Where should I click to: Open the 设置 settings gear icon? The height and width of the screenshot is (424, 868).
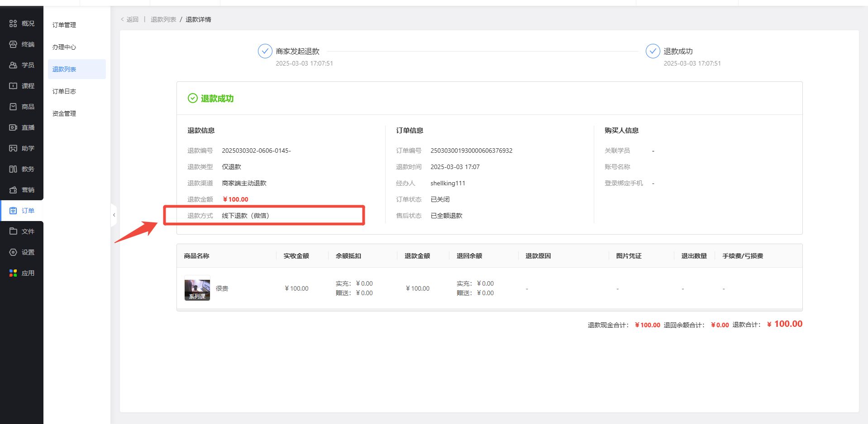point(13,252)
